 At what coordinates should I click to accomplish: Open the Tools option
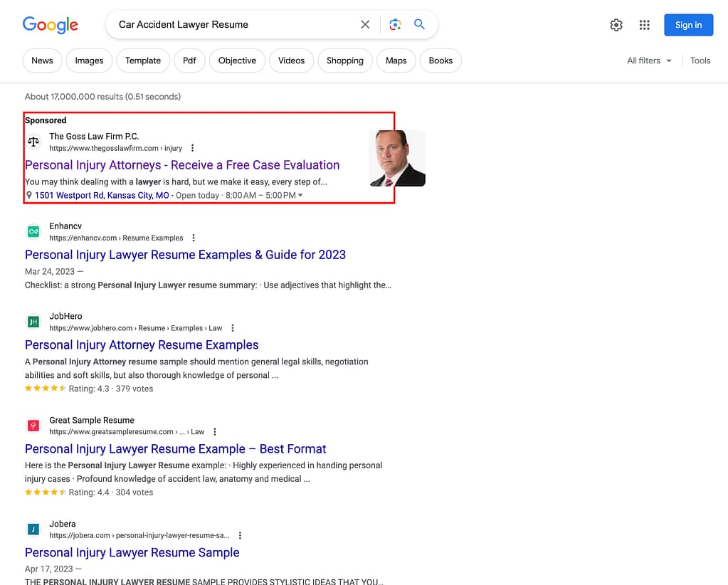coord(700,60)
